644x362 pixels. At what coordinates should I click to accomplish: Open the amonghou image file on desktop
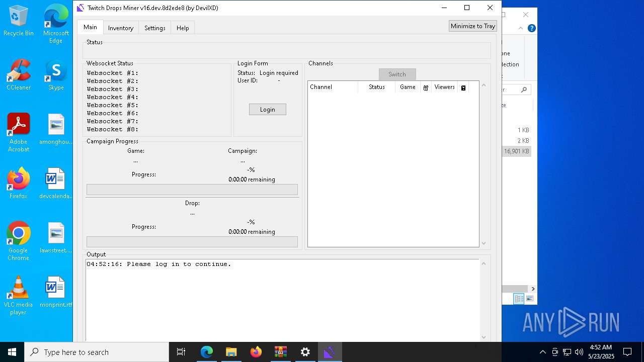point(56,129)
